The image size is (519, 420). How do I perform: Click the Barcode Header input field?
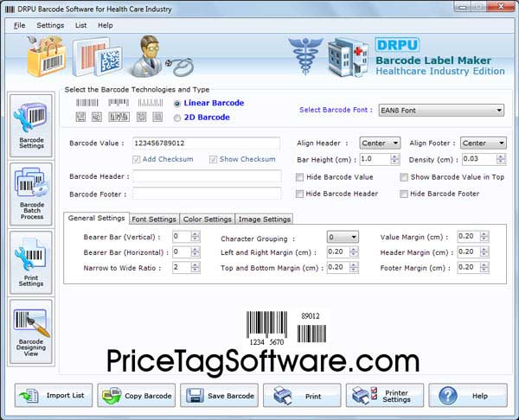pyautogui.click(x=207, y=176)
